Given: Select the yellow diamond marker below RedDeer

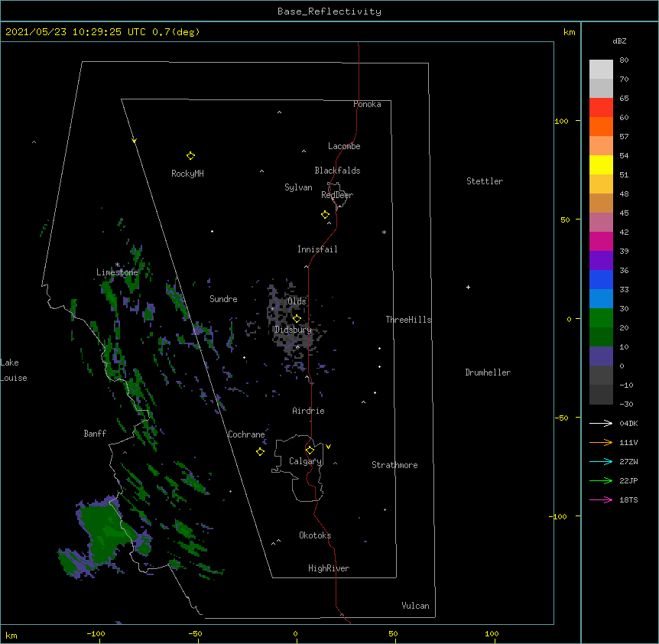Looking at the screenshot, I should point(326,215).
